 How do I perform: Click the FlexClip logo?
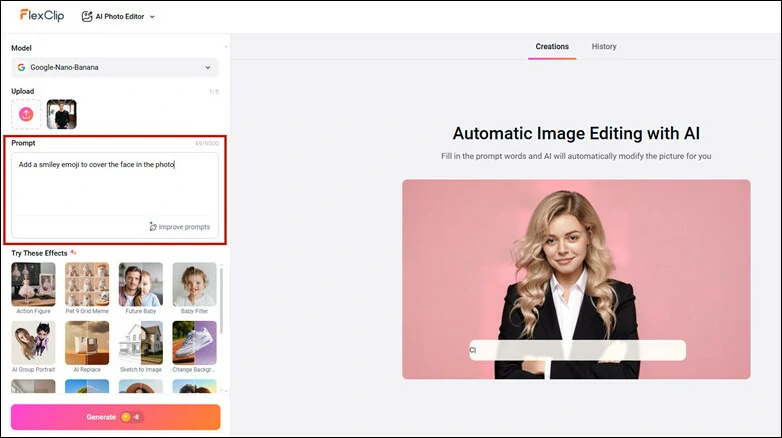coord(42,15)
